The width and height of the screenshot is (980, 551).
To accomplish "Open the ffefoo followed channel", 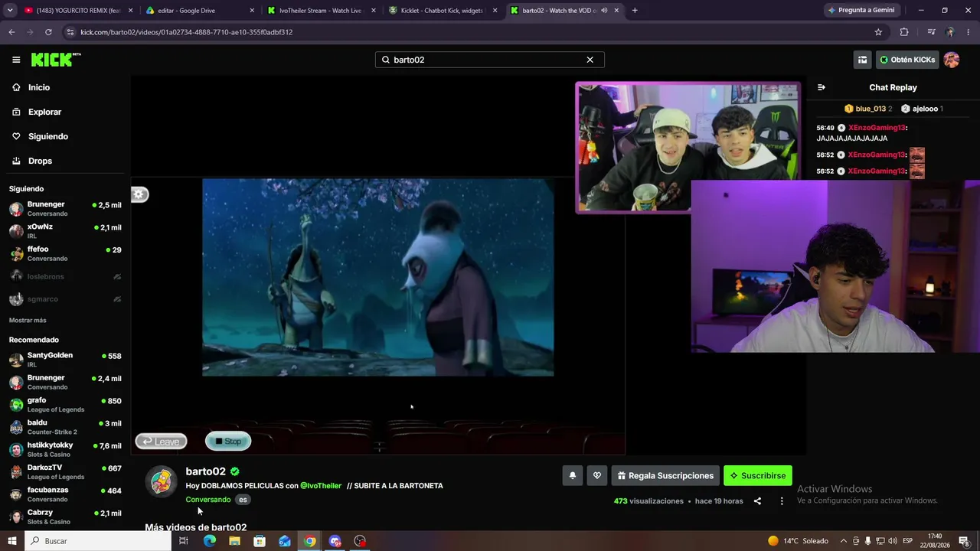I will (x=65, y=253).
